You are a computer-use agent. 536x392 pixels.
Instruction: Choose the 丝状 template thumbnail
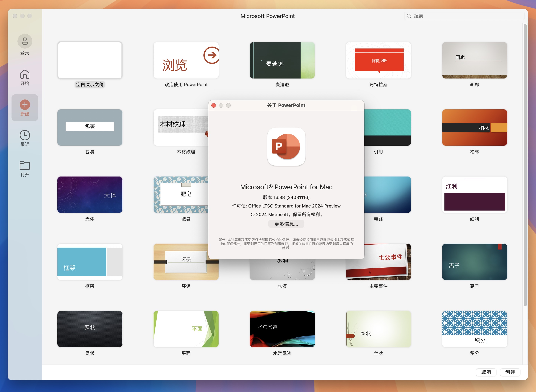(x=378, y=329)
